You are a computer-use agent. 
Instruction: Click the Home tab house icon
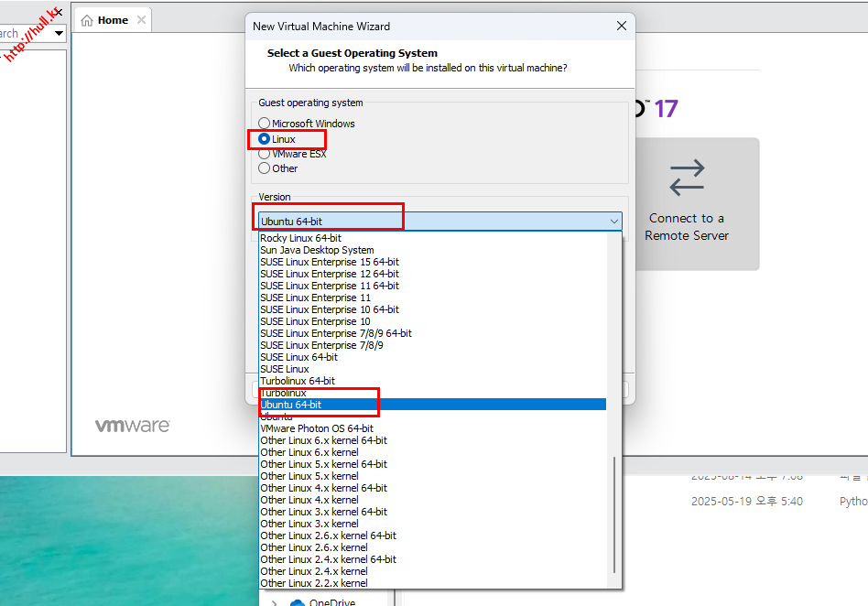pyautogui.click(x=87, y=20)
